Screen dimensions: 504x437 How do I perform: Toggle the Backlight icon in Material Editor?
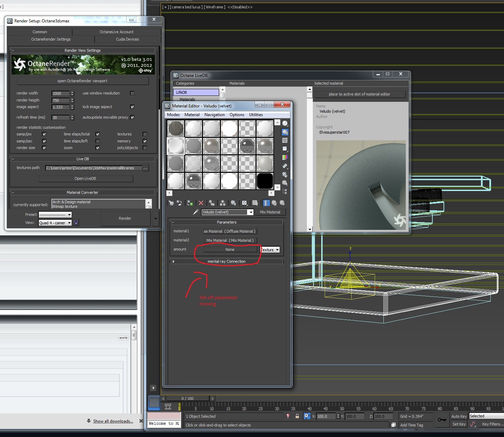pos(285,132)
